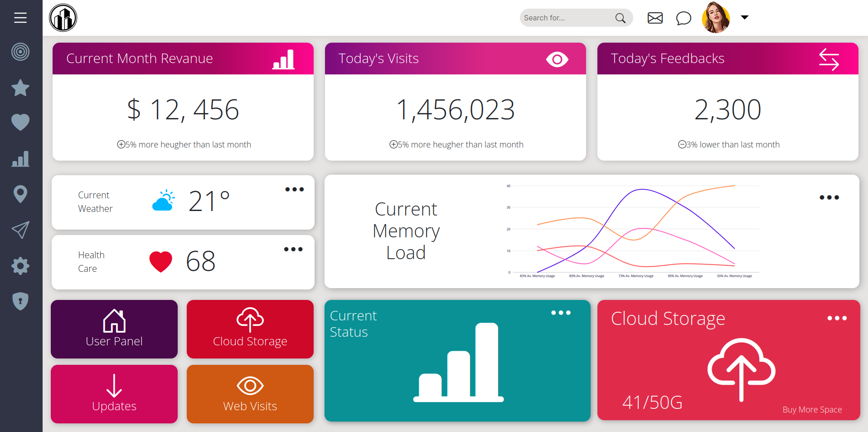Open the sidebar hamburger menu
This screenshot has height=432, width=868.
point(20,18)
